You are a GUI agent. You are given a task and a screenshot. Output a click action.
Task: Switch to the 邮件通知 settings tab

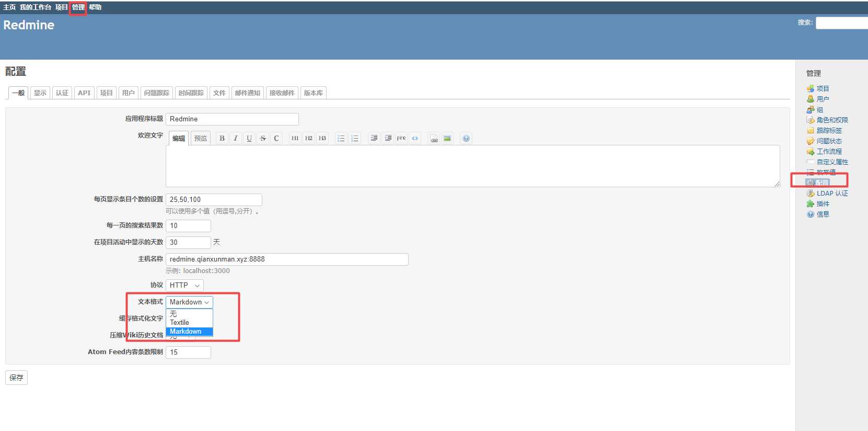click(x=248, y=93)
